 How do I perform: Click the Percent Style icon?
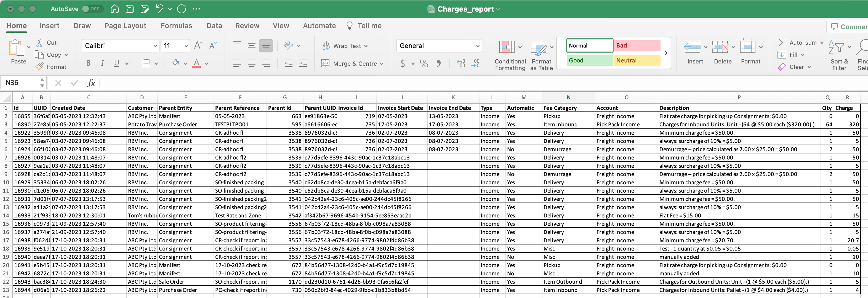[424, 63]
